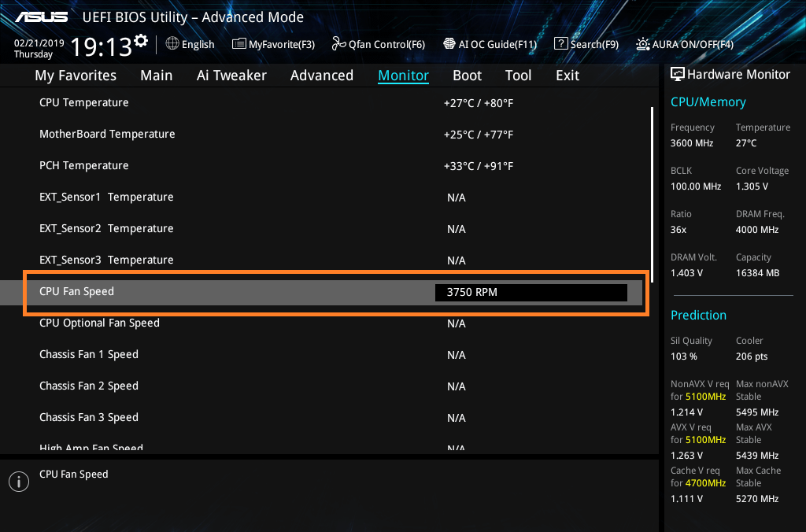Click the 5495 MHz Max nonAVX value
The width and height of the screenshot is (806, 532).
coord(757,412)
